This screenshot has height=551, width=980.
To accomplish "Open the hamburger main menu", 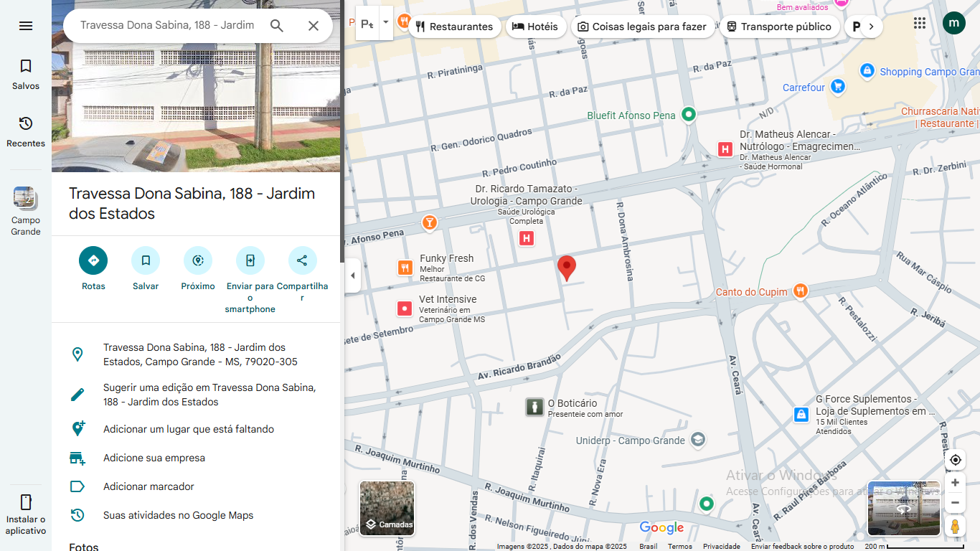I will [x=26, y=26].
